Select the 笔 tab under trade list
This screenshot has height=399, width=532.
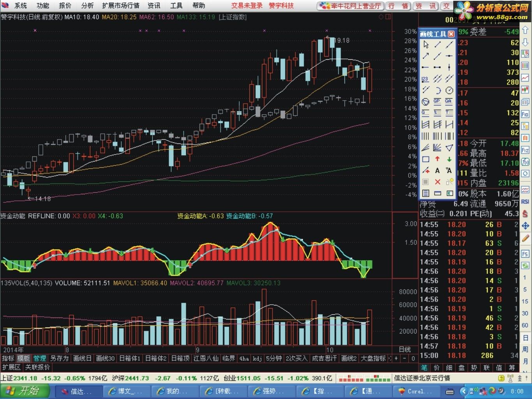[424, 367]
